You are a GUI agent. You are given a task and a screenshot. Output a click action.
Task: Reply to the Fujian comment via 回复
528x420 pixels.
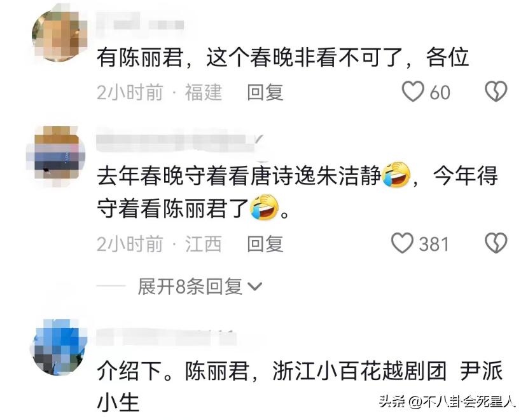[x=265, y=92]
